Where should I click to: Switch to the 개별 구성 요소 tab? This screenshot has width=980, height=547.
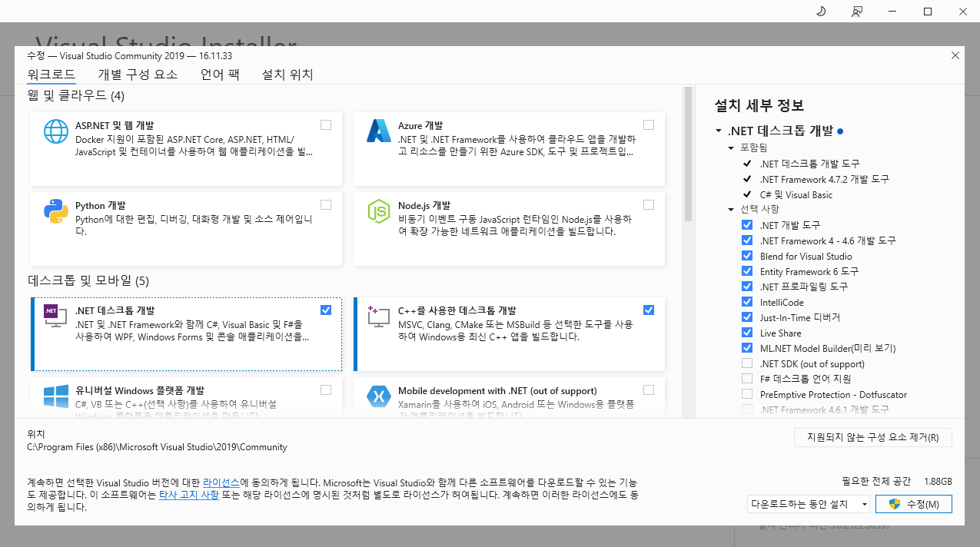[x=138, y=75]
